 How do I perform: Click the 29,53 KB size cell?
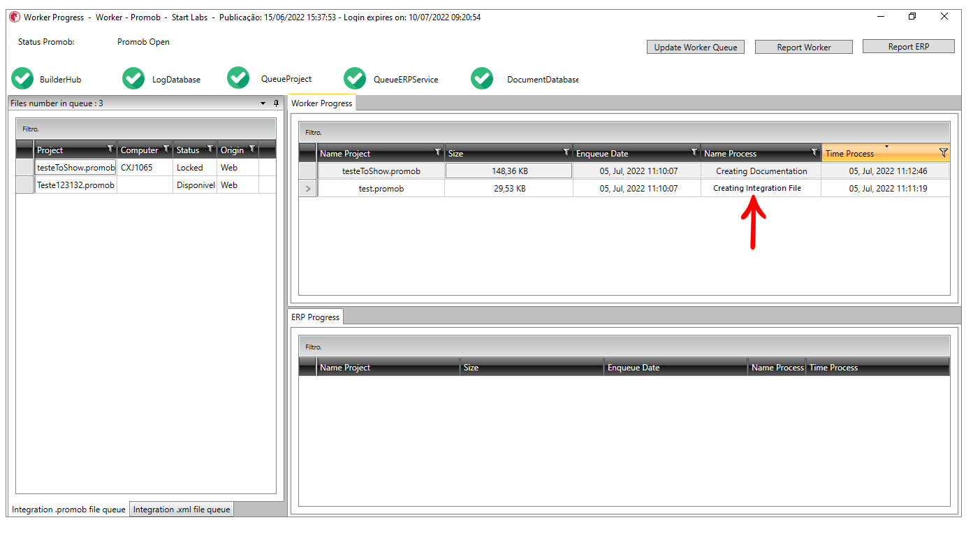click(x=509, y=189)
